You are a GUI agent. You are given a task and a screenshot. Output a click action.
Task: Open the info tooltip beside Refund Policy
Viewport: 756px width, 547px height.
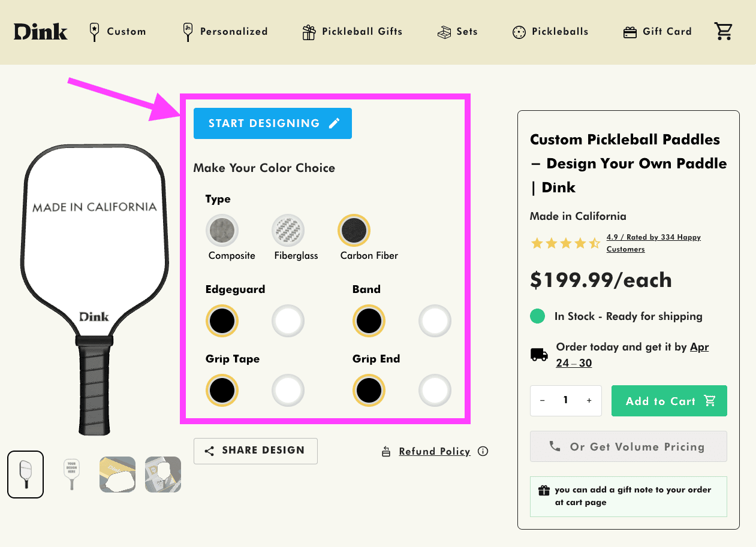[483, 451]
